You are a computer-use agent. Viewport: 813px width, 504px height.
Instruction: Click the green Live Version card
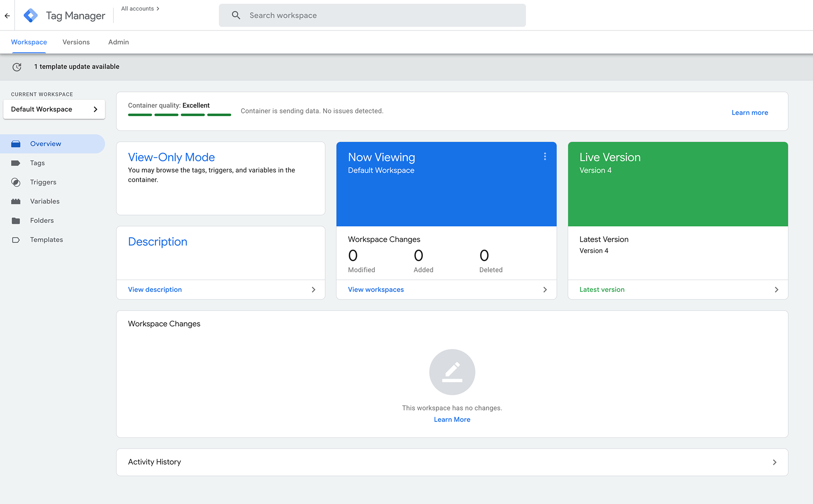[x=678, y=184]
